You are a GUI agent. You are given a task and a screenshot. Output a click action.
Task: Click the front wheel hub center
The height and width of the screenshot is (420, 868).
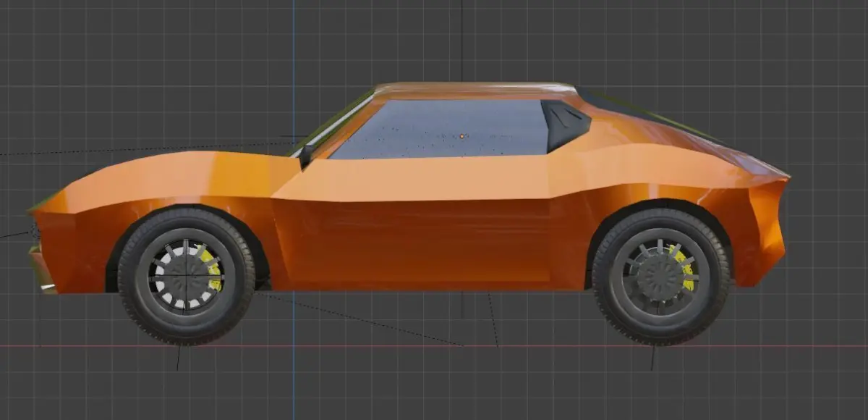pyautogui.click(x=186, y=276)
